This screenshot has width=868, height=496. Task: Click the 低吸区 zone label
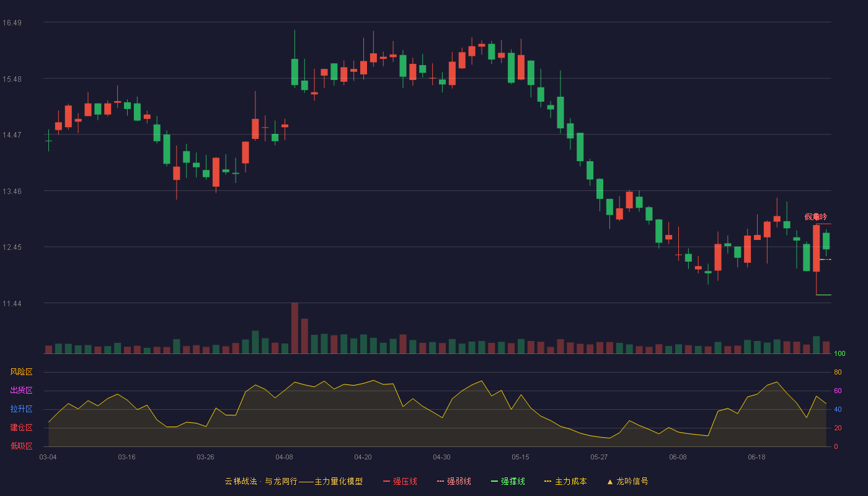(21, 446)
